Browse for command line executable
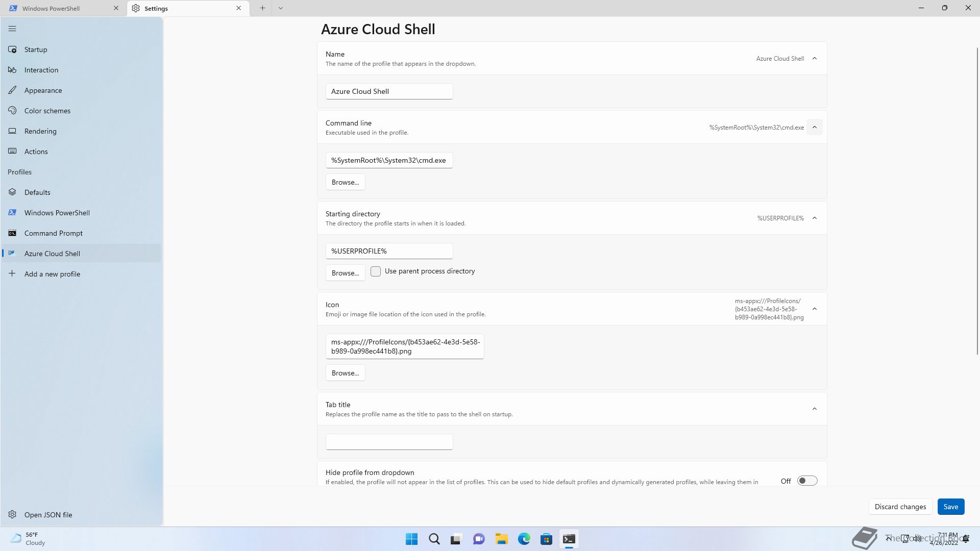Screen dimensions: 980x551 click(345, 182)
